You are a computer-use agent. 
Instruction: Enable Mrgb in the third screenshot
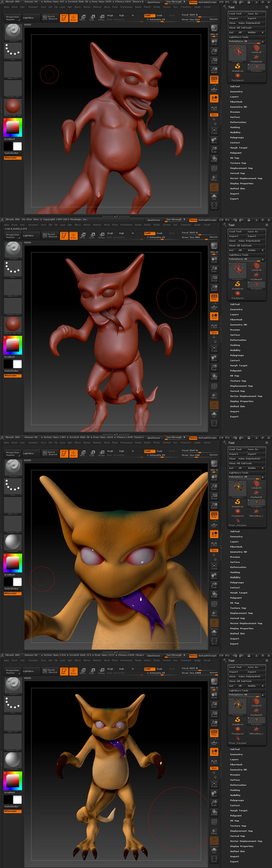pos(110,451)
